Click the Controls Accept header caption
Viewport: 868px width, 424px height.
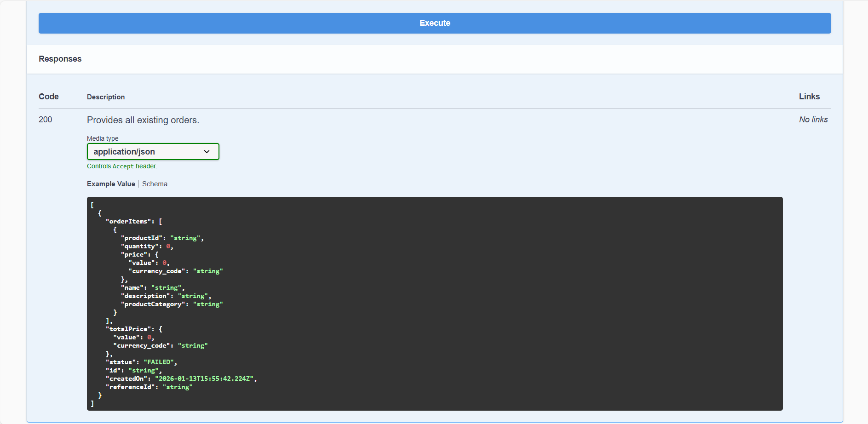click(x=121, y=166)
